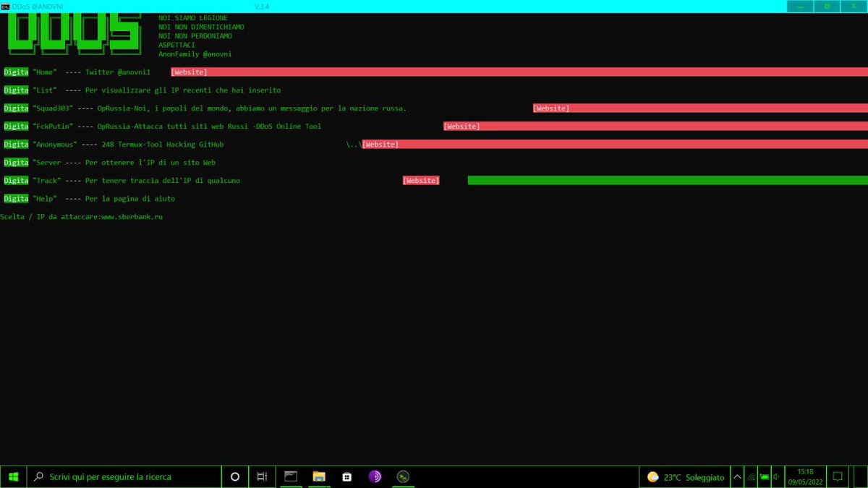868x488 pixels.
Task: Click the 'Digita' label beside "List"
Action: (x=16, y=90)
